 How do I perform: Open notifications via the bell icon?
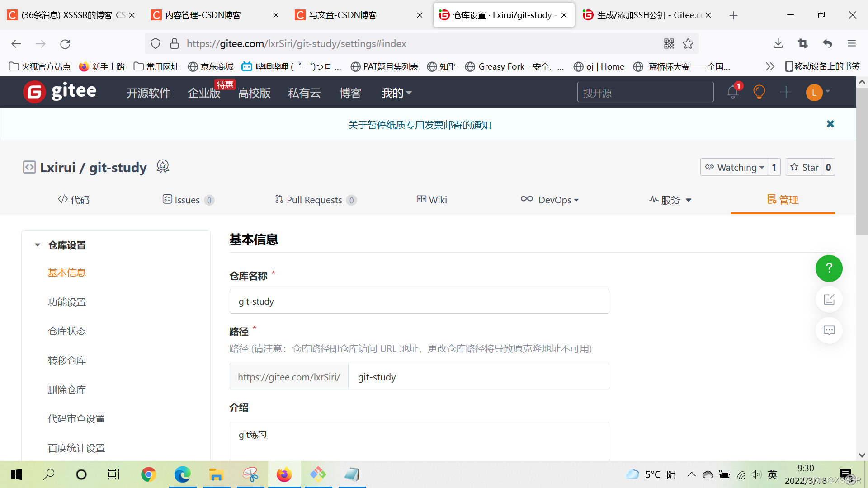pos(732,92)
